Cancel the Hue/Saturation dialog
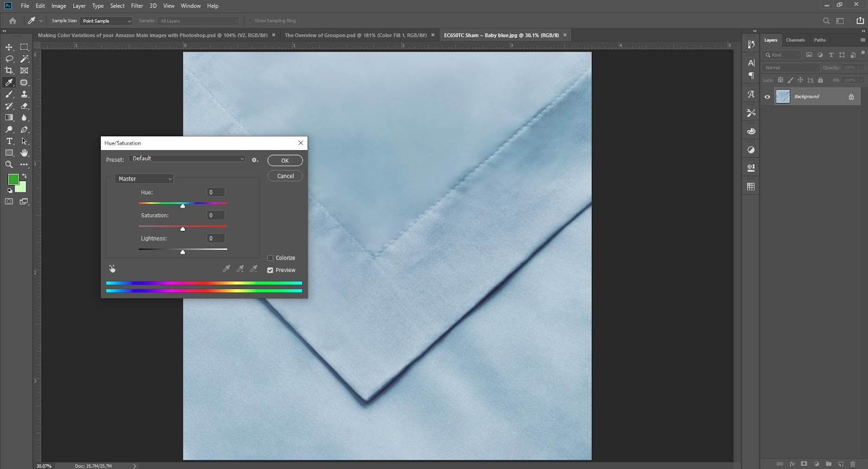Image resolution: width=868 pixels, height=469 pixels. click(x=285, y=176)
